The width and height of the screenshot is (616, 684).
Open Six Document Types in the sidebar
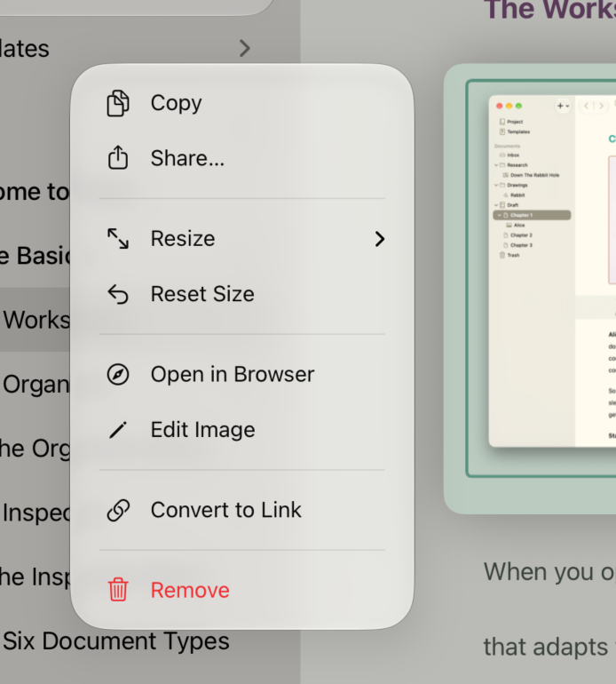[116, 640]
